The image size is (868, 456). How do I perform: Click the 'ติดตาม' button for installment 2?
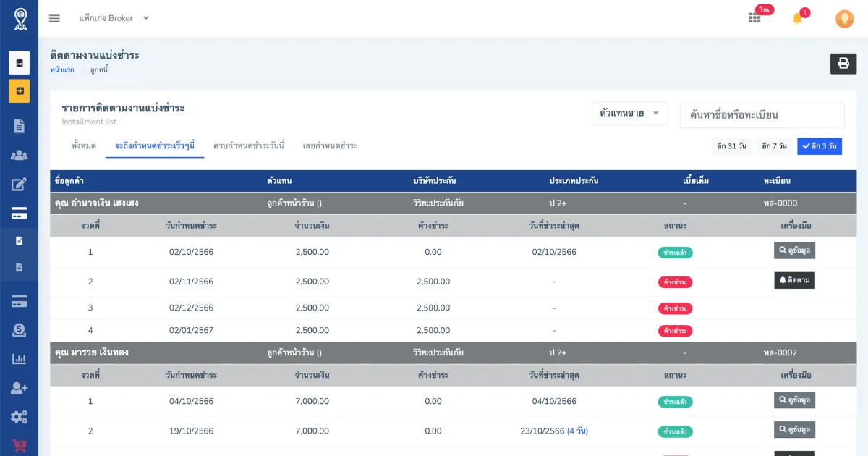(x=794, y=280)
